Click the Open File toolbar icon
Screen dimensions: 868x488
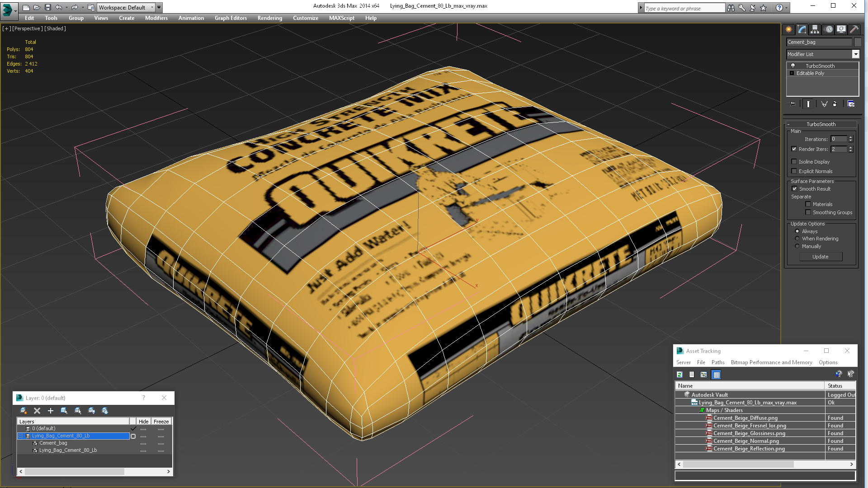[37, 7]
